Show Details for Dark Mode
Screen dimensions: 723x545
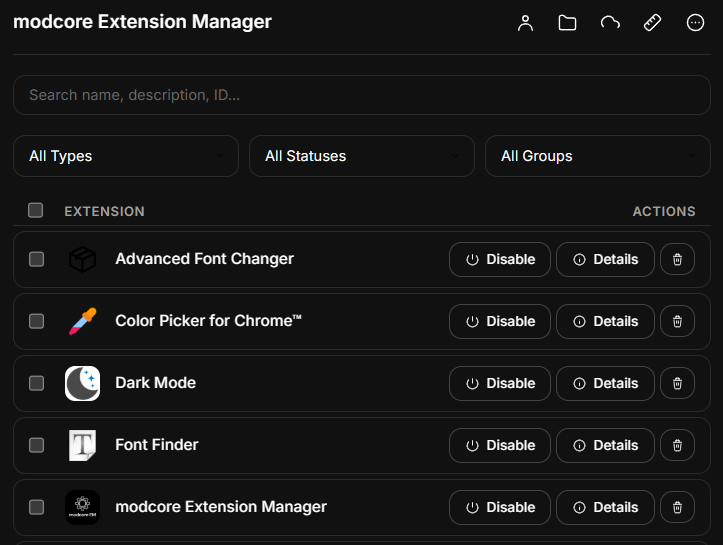(605, 383)
